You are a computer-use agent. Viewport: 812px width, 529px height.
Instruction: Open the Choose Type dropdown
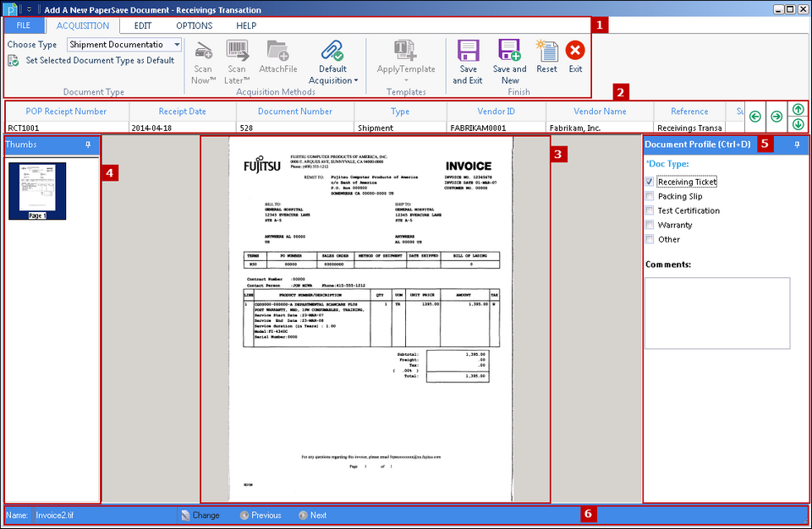click(177, 45)
